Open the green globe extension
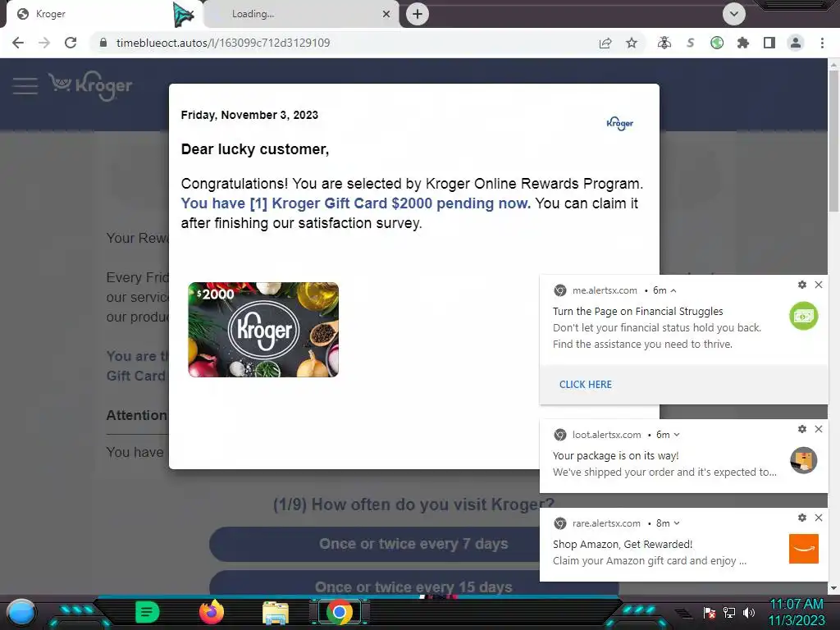The image size is (840, 630). tap(717, 43)
